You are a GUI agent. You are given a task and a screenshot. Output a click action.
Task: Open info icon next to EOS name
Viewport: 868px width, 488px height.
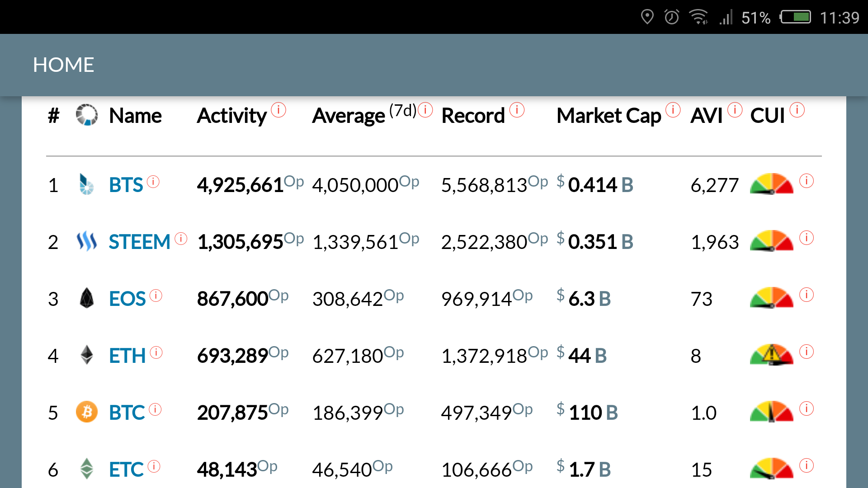[156, 296]
